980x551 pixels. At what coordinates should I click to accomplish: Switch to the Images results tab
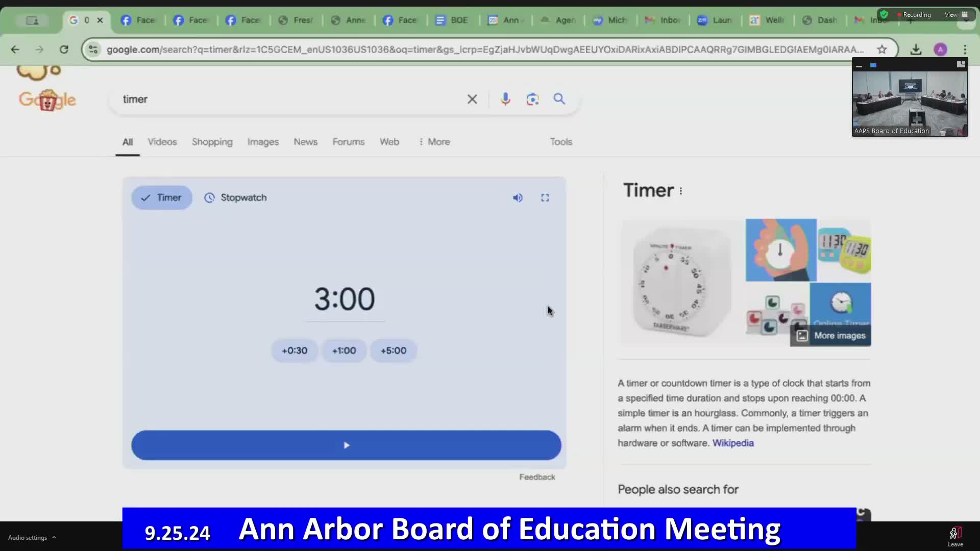coord(263,142)
